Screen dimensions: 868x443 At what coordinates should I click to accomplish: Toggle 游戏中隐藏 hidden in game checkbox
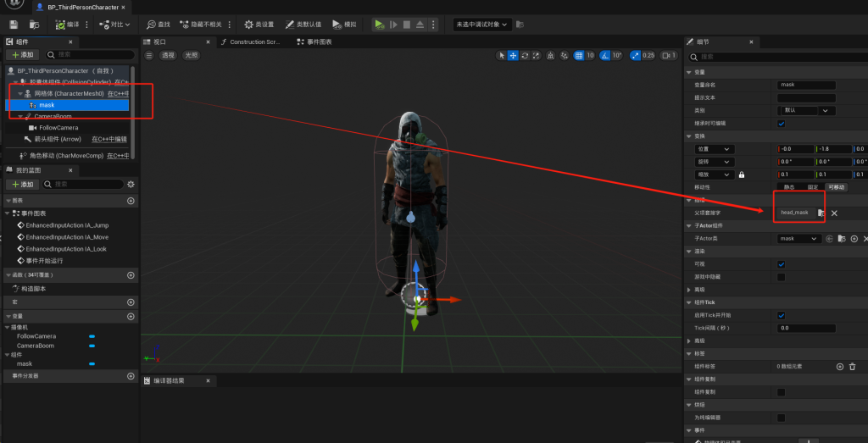click(x=781, y=277)
